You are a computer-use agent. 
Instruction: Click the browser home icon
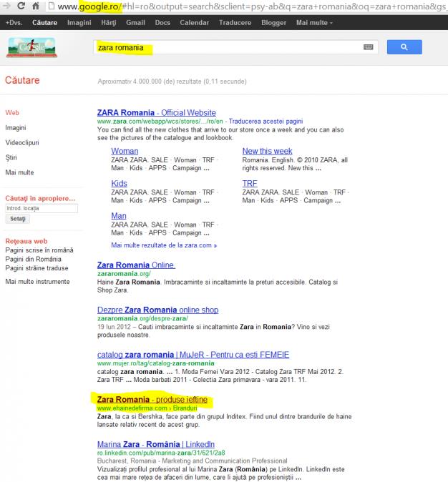pyautogui.click(x=36, y=6)
